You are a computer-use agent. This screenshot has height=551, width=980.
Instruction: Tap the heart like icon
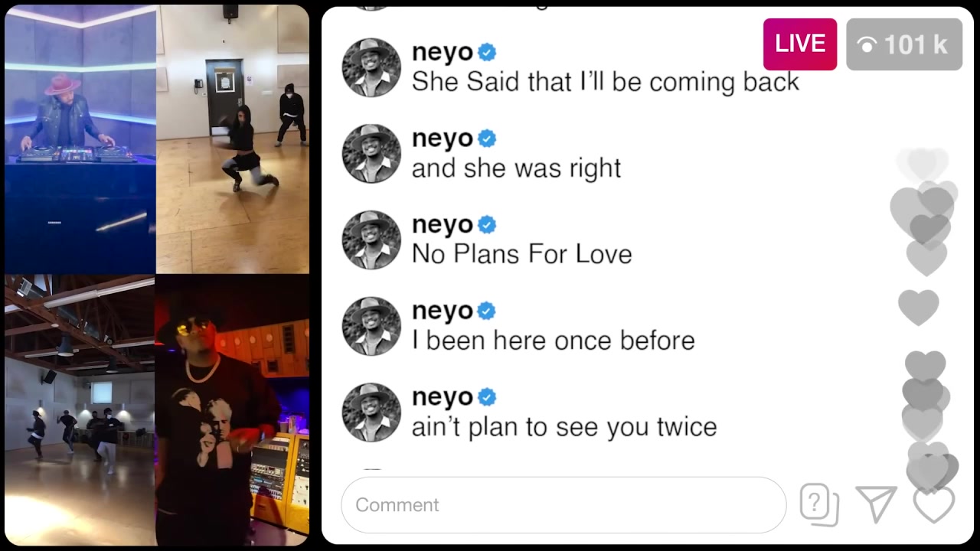(x=934, y=504)
